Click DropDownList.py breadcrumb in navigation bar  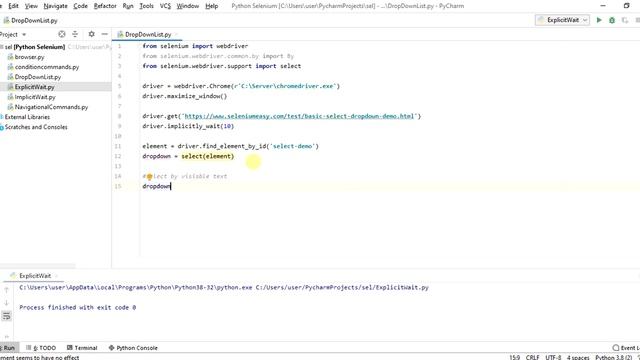coord(31,20)
